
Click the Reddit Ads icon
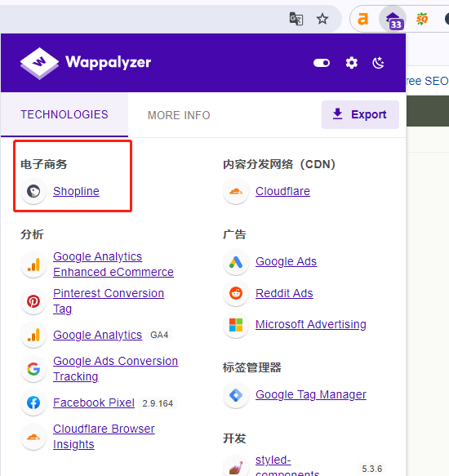(236, 293)
